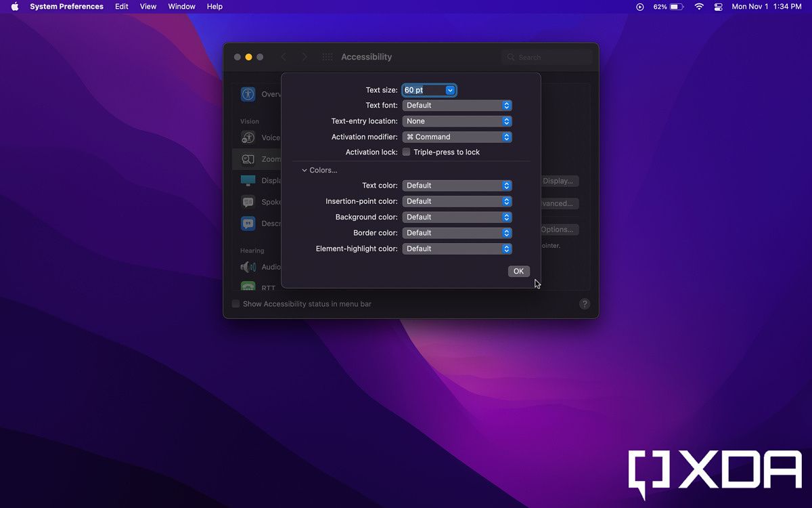Screen dimensions: 812x508
Task: Click the Show All grid icon
Action: (328, 58)
